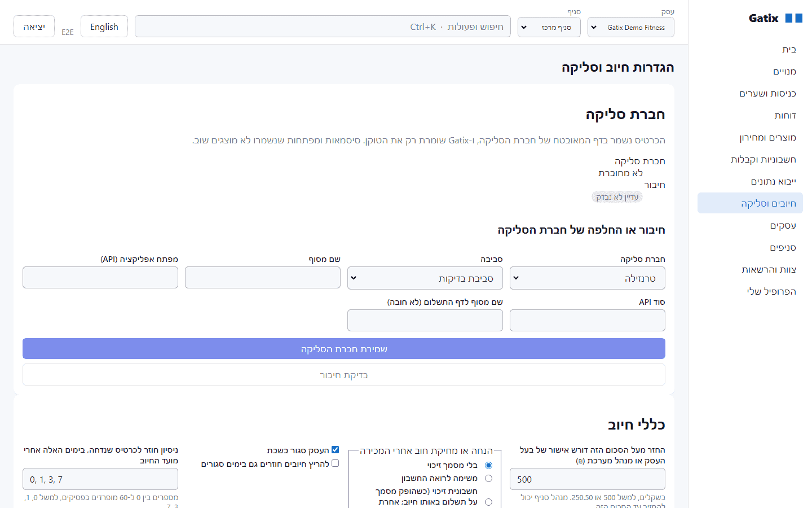Open the חברת סליקה טרנזילה dropdown
812x508 pixels.
(x=587, y=278)
